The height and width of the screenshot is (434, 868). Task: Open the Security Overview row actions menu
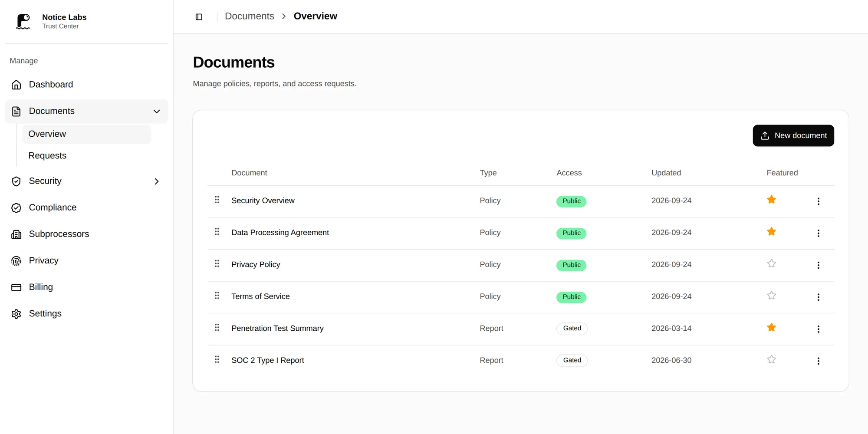819,201
